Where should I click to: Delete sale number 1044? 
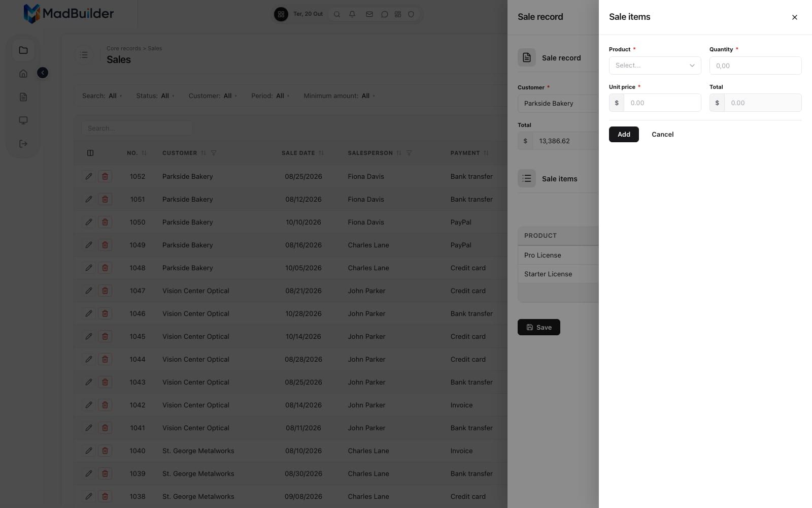105,359
